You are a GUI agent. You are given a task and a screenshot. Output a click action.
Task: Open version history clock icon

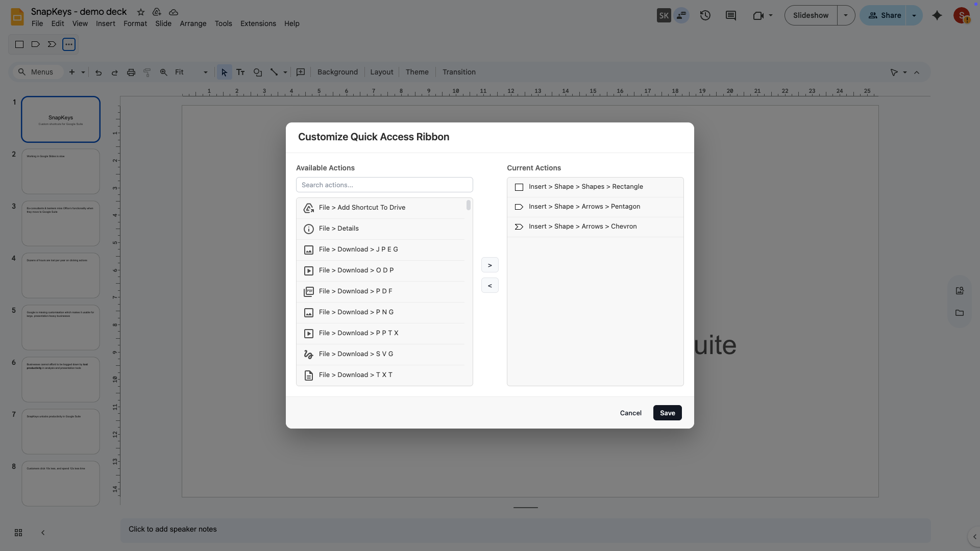pyautogui.click(x=705, y=15)
